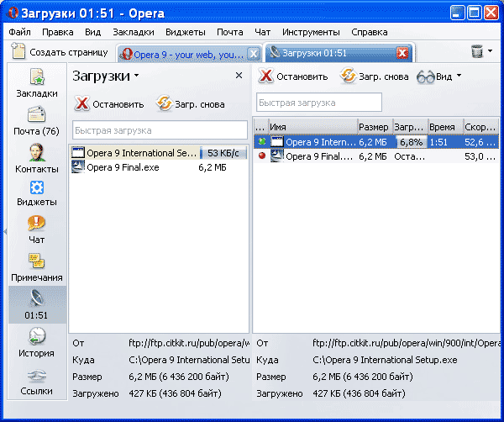This screenshot has width=504, height=422.
Task: Click red X Остановить in main transfers page
Action: point(265,76)
